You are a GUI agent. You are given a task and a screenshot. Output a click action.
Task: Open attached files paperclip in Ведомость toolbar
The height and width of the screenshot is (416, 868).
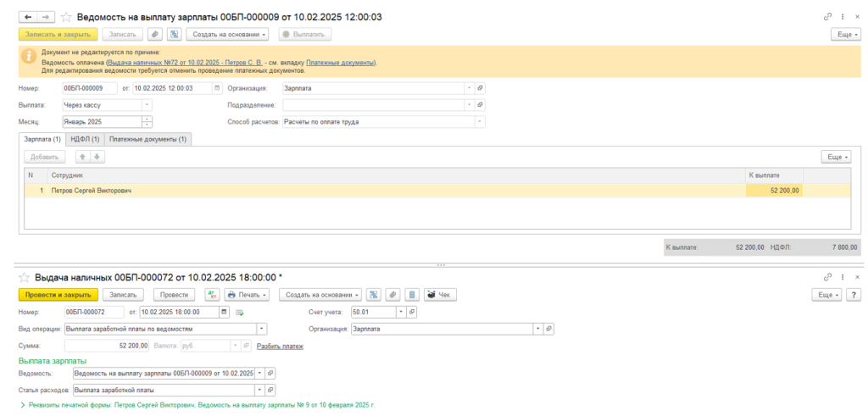156,34
